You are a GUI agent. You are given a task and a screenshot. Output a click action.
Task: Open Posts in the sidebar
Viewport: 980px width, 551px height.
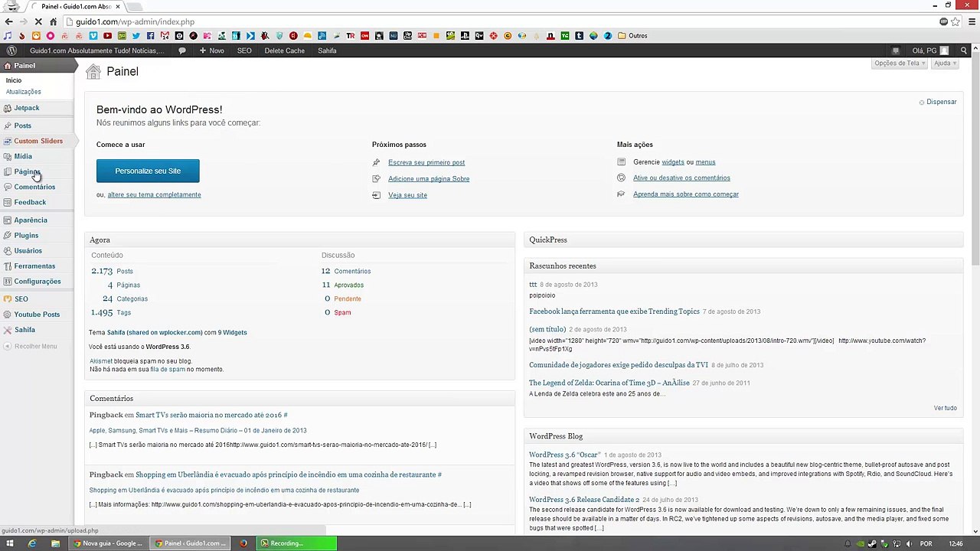(x=37, y=126)
